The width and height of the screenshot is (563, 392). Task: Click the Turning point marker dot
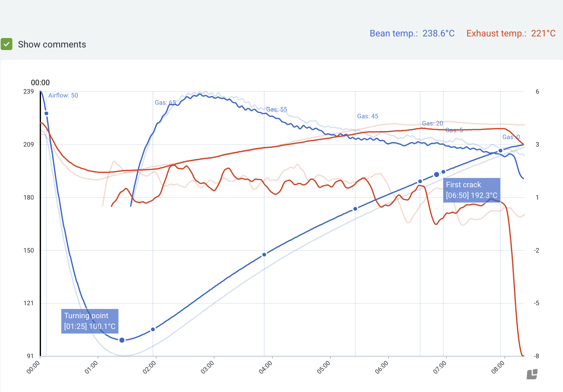coord(122,340)
